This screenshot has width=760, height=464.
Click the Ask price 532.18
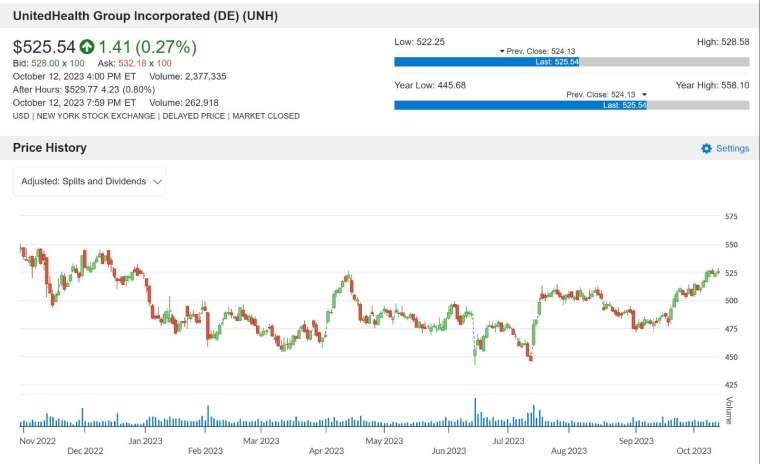132,63
